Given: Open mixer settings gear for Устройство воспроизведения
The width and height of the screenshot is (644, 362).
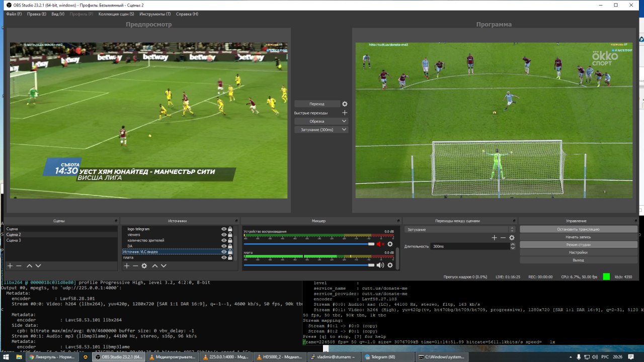Looking at the screenshot, I should (390, 244).
